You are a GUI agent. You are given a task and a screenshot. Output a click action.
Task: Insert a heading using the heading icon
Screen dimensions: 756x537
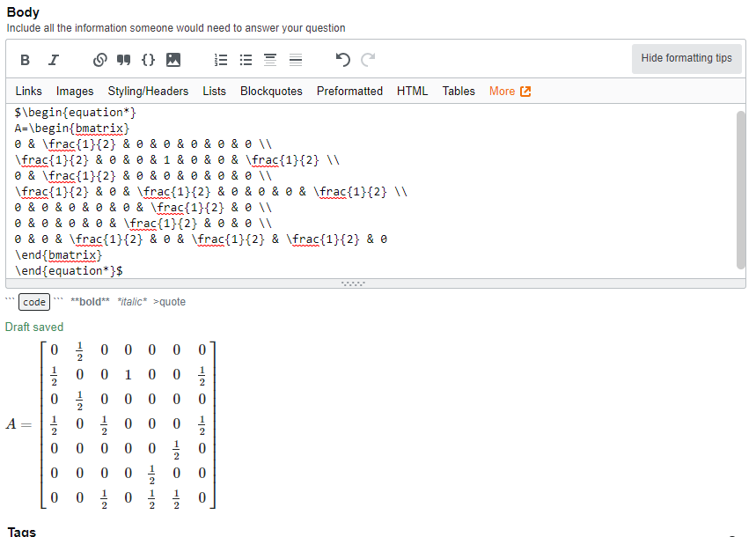270,60
